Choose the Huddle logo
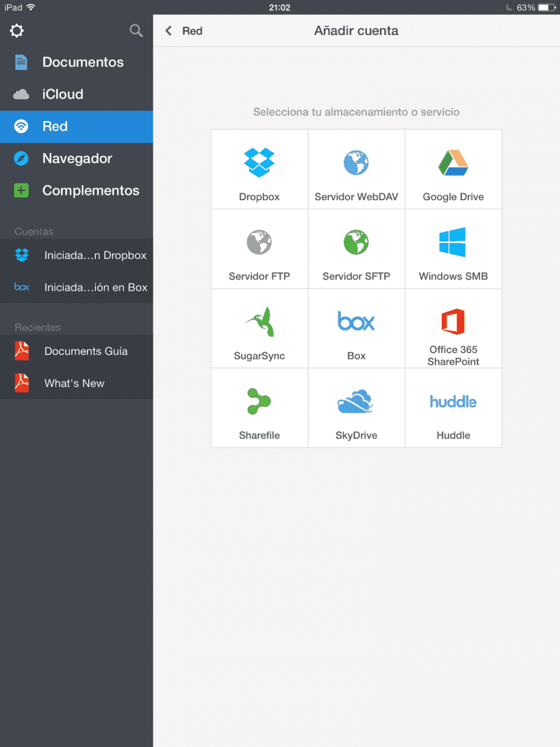This screenshot has width=560, height=747. coord(453,402)
